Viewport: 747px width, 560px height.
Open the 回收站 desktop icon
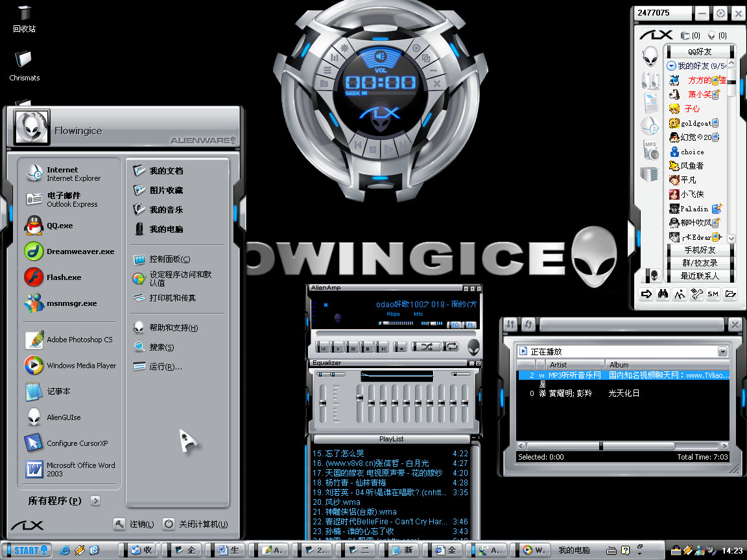[24, 19]
